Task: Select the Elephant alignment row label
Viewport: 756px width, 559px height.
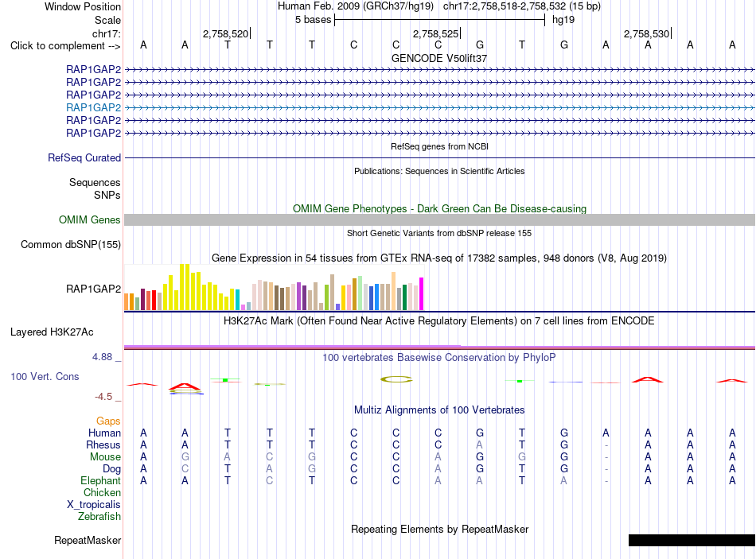Action: click(x=100, y=481)
